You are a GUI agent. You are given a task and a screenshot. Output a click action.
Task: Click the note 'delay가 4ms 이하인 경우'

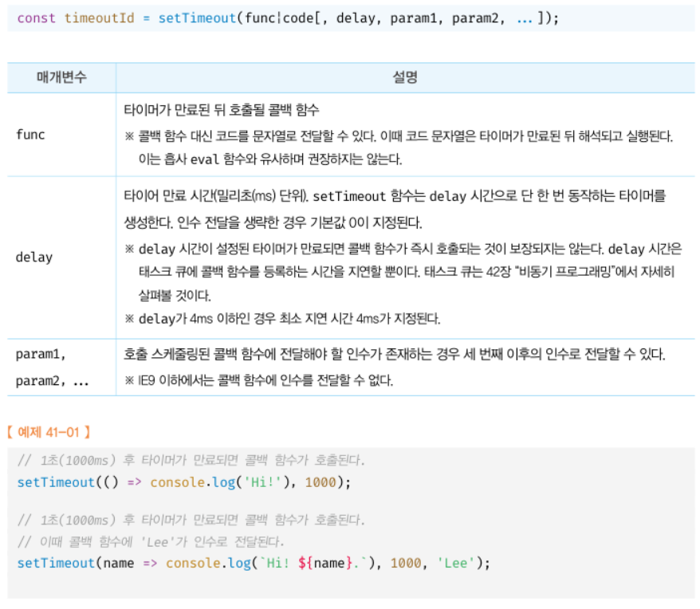[x=282, y=318]
